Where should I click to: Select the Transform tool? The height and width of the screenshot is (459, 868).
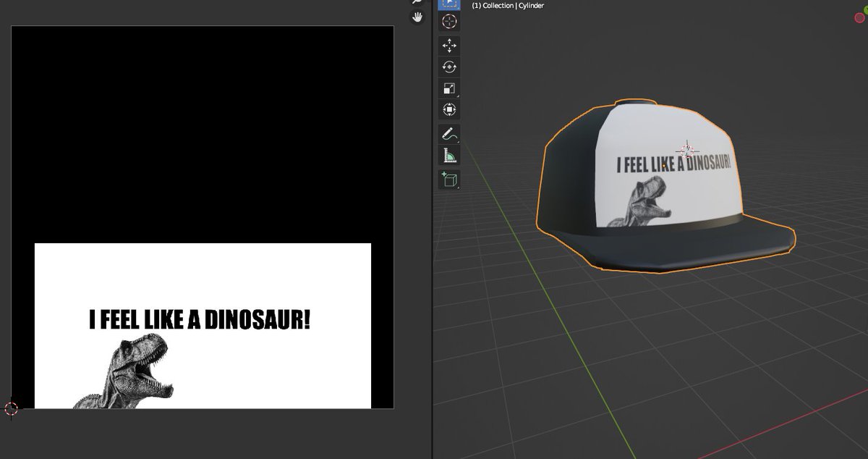449,109
